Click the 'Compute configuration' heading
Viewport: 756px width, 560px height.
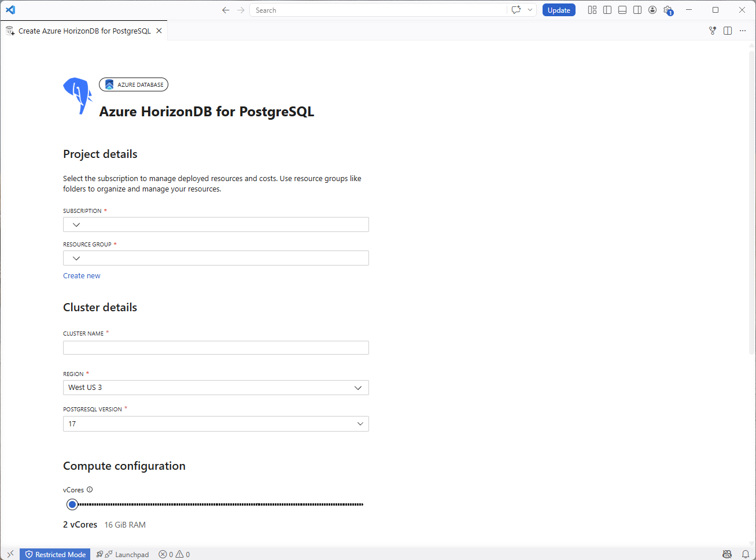click(124, 466)
